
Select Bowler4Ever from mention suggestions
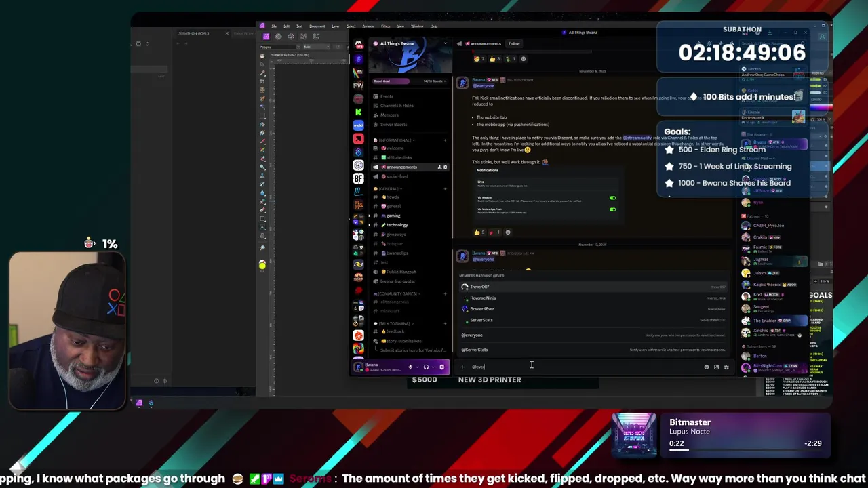[593, 308]
